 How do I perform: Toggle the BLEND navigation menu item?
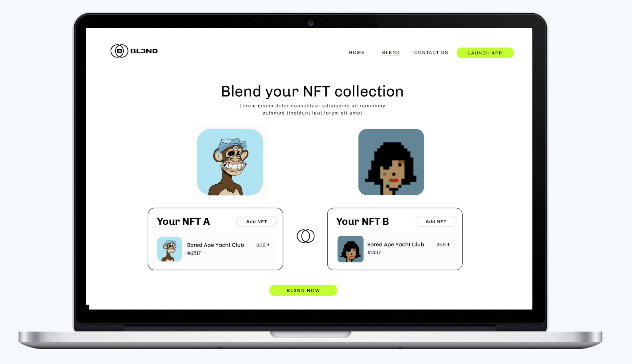coord(390,53)
